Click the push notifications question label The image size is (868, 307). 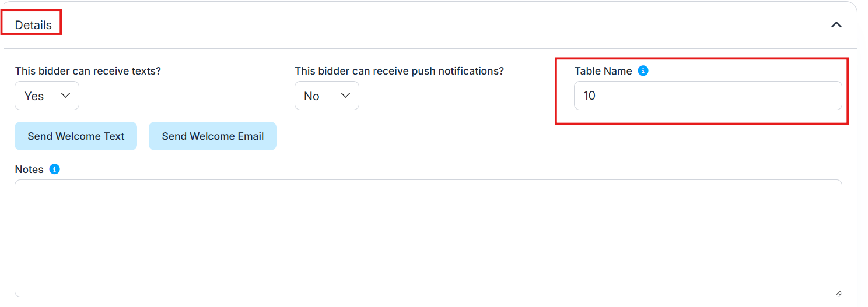(x=399, y=71)
